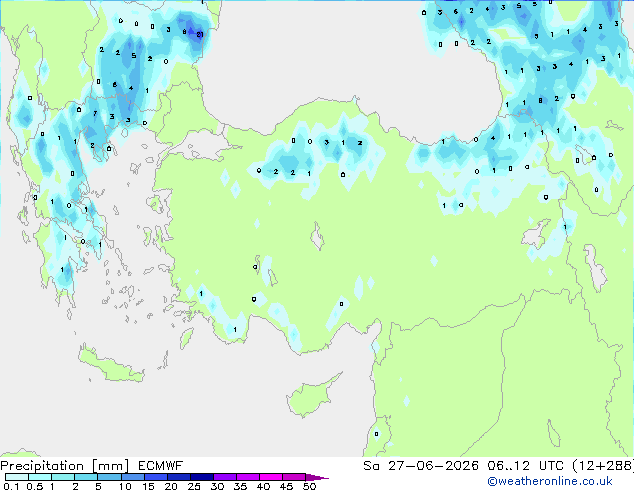This screenshot has width=634, height=490.
Task: Click the 40–45 mm magenta legend box
Action: pyautogui.click(x=271, y=477)
